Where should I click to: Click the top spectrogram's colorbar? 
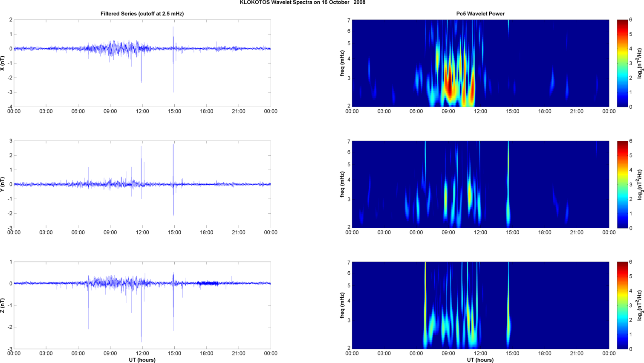[x=622, y=63]
